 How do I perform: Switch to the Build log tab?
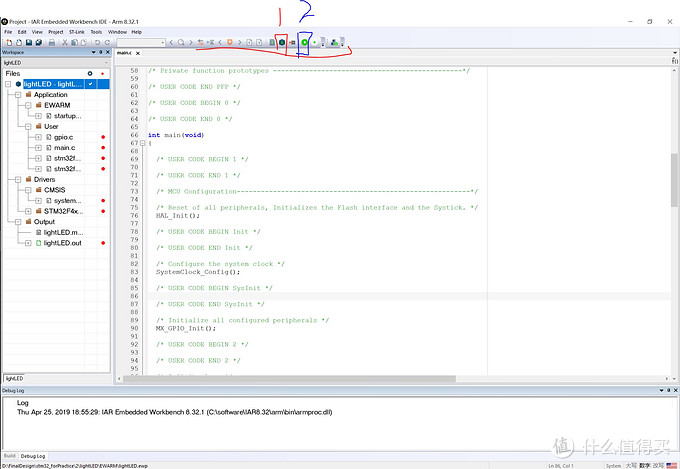10,456
